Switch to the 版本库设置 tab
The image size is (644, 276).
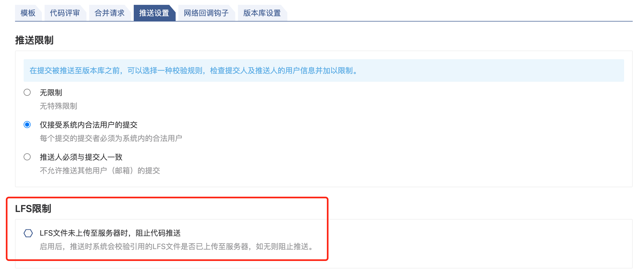click(262, 13)
